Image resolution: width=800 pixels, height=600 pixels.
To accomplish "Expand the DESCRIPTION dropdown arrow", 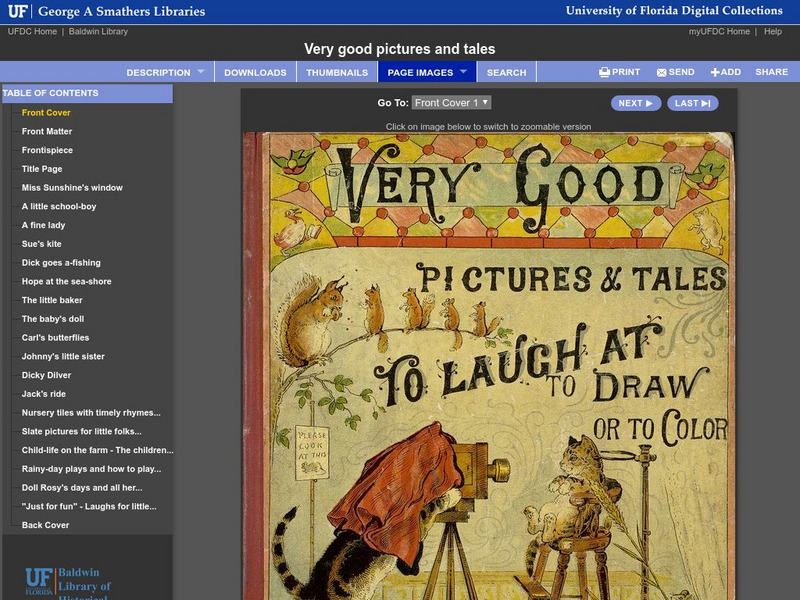I will click(x=203, y=72).
